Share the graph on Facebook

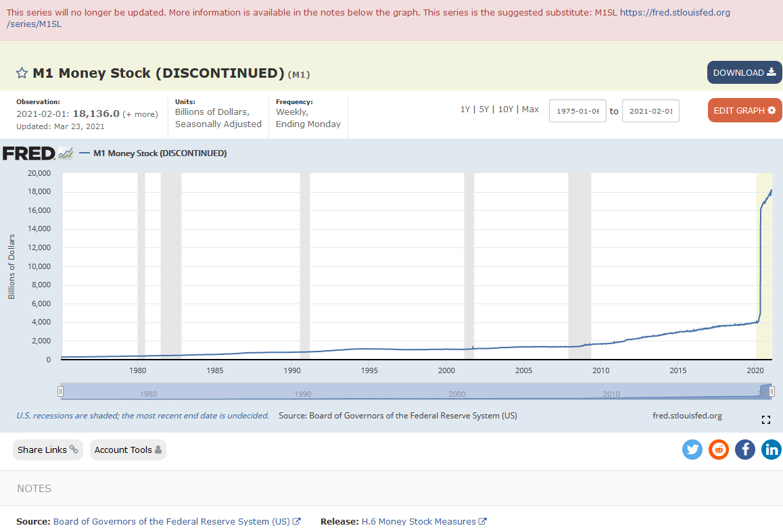point(744,450)
